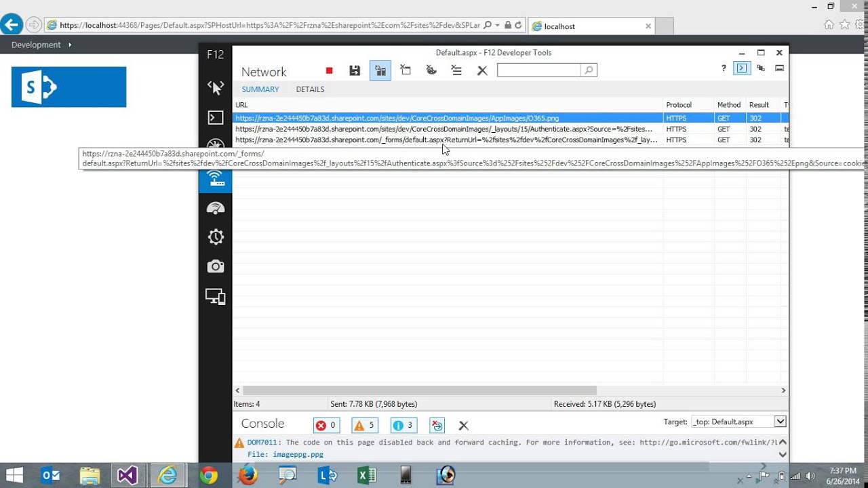This screenshot has width=868, height=488.
Task: Open the Network tool in F12 sidebar
Action: click(216, 178)
